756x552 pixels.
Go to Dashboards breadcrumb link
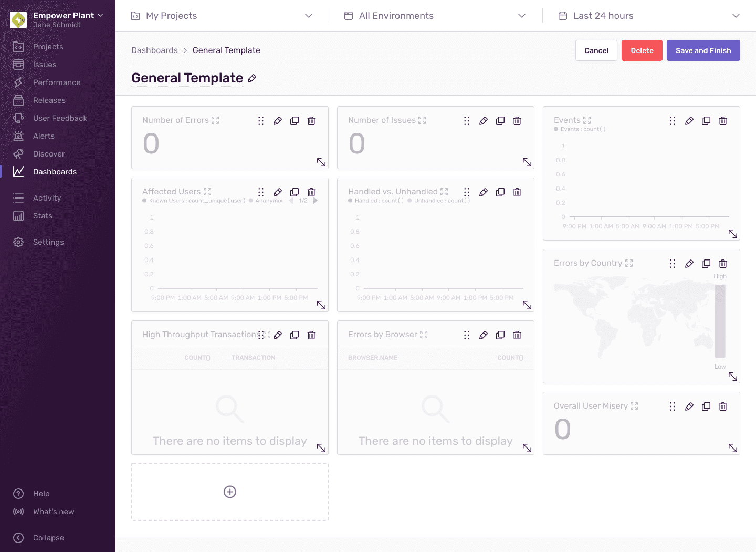(154, 50)
